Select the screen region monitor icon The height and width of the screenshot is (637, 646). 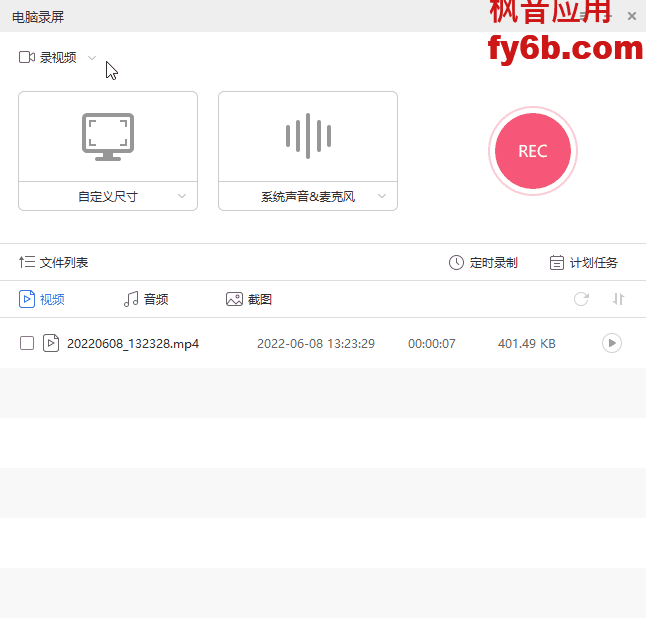click(108, 136)
